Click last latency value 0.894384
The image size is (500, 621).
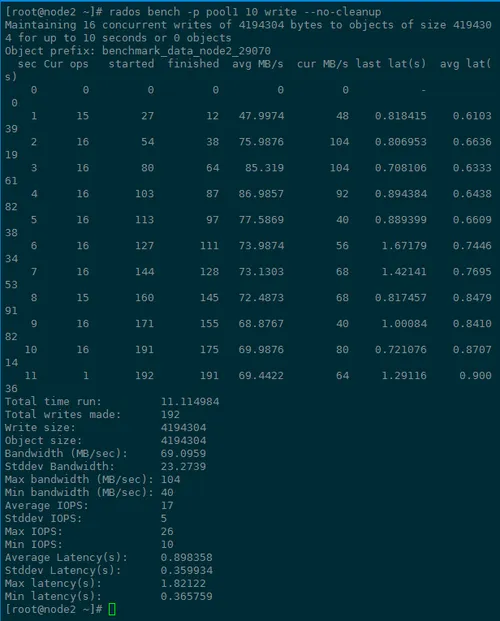pyautogui.click(x=401, y=194)
